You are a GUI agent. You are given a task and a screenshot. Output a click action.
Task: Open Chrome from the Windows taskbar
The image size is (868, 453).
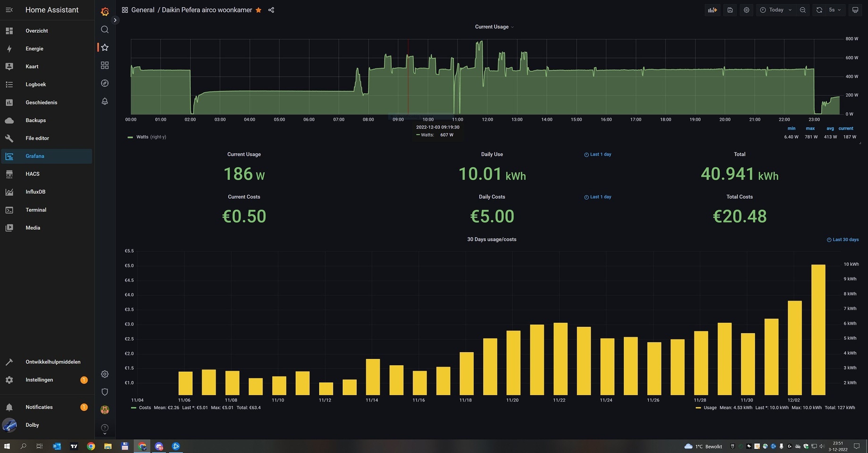point(91,446)
